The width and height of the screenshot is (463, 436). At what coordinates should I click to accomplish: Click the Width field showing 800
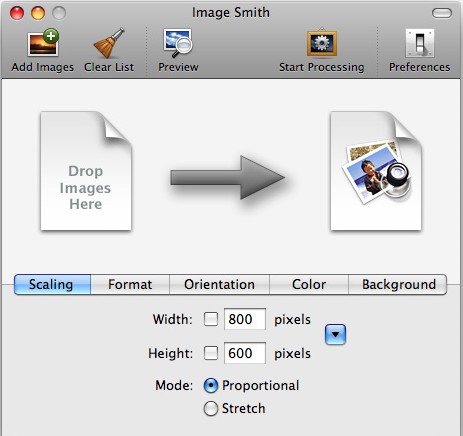[x=245, y=319]
